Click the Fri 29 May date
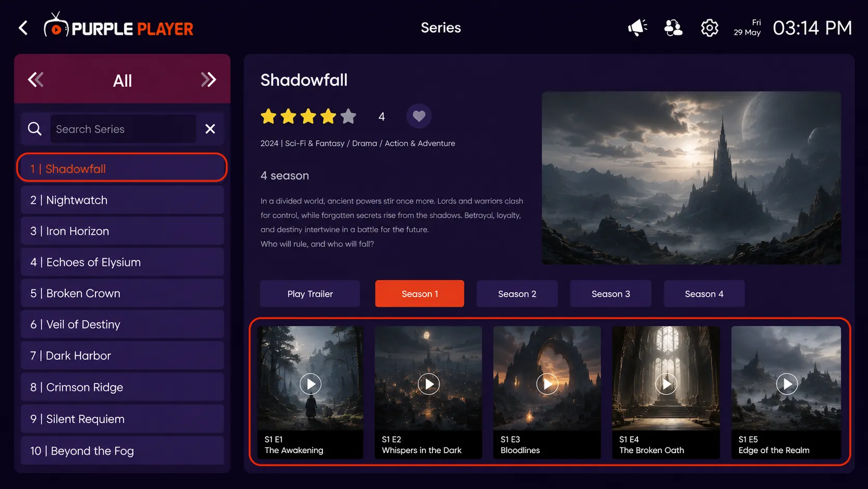 [x=748, y=28]
